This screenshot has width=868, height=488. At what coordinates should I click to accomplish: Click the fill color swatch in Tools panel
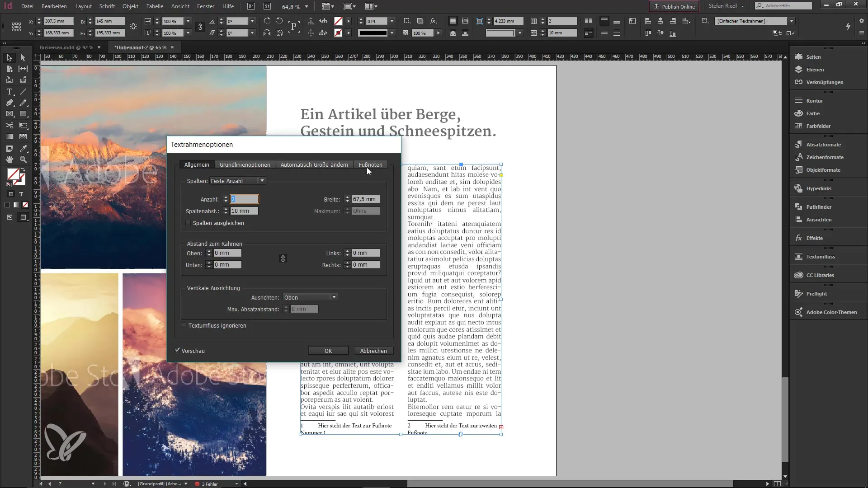click(x=13, y=174)
